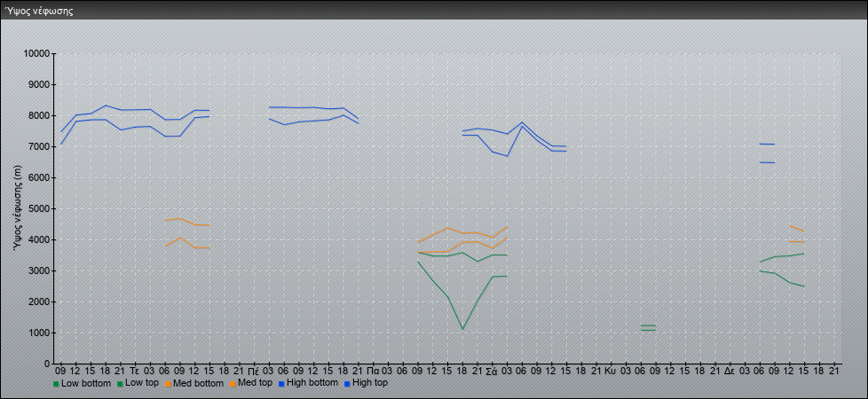
Task: Click the 4000 y-axis value
Action: (39, 239)
